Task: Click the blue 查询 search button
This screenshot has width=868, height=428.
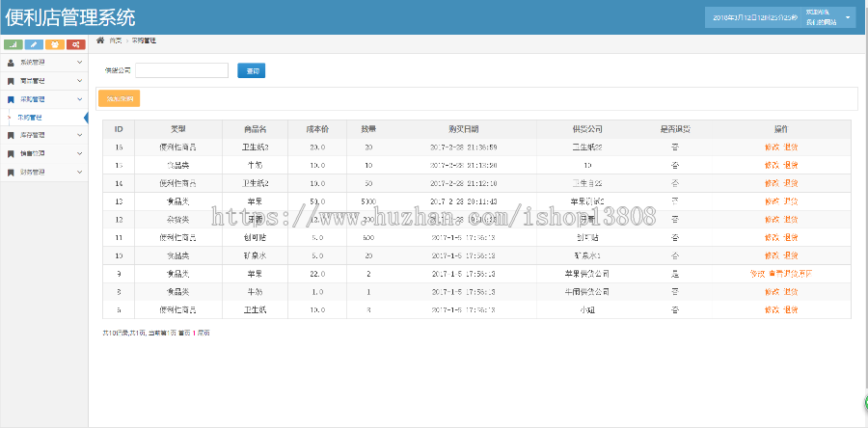Action: point(252,70)
